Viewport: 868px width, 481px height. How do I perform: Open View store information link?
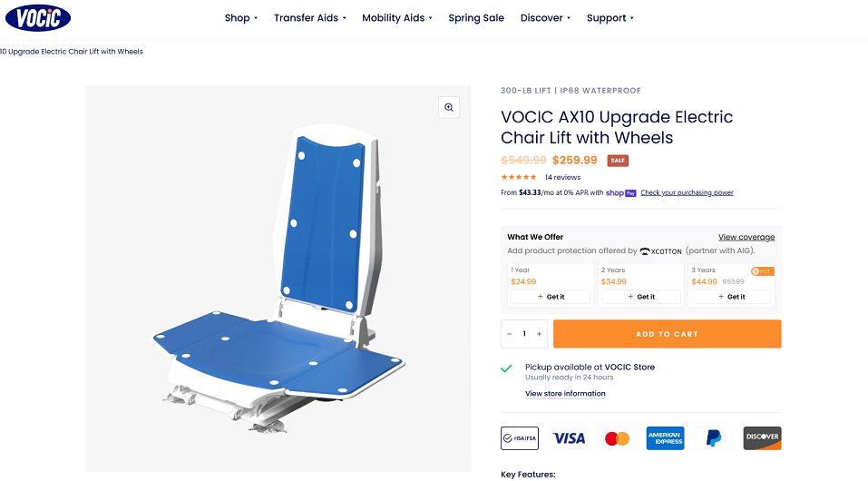click(x=565, y=394)
